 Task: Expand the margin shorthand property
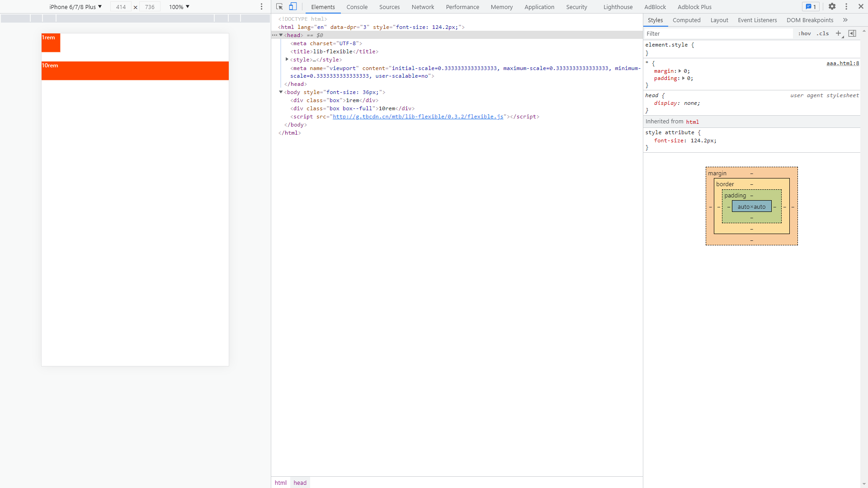click(x=680, y=71)
